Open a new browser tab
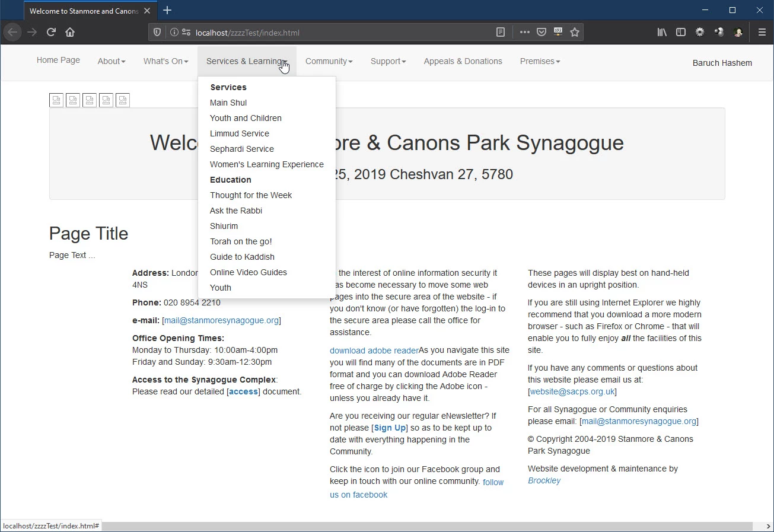Screen dimensions: 774x532 [x=167, y=10]
